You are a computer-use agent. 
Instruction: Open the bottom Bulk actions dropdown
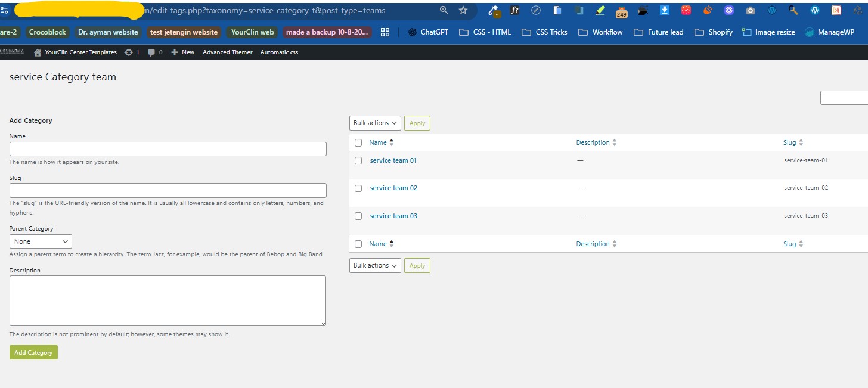pyautogui.click(x=375, y=266)
